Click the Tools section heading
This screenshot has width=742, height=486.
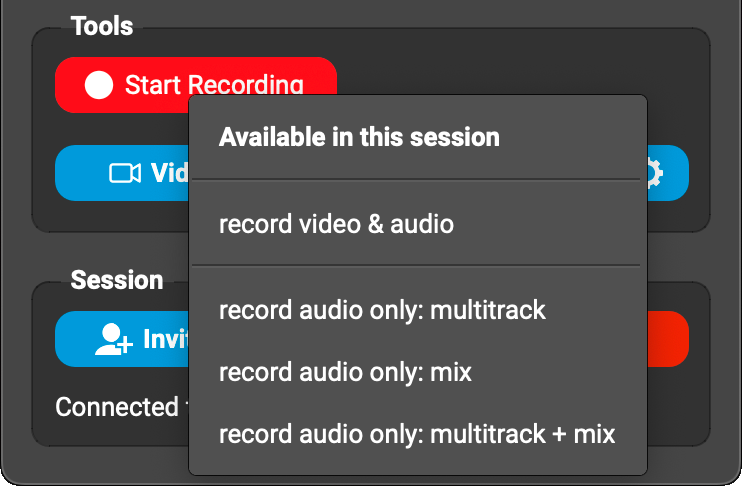point(102,25)
